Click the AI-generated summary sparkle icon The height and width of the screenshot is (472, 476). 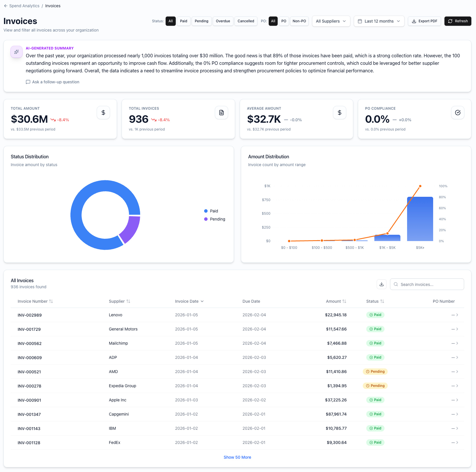click(x=16, y=52)
